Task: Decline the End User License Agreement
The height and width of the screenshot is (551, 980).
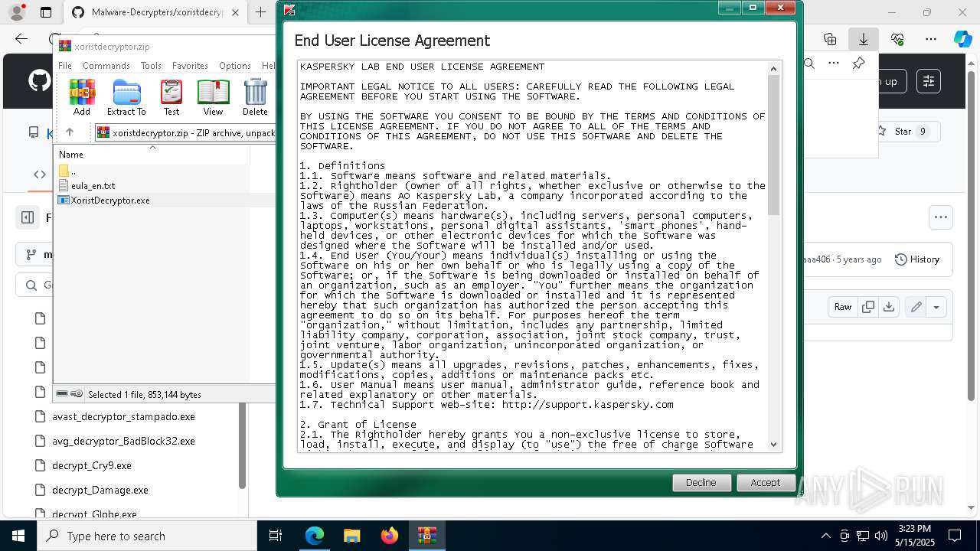Action: 701,482
